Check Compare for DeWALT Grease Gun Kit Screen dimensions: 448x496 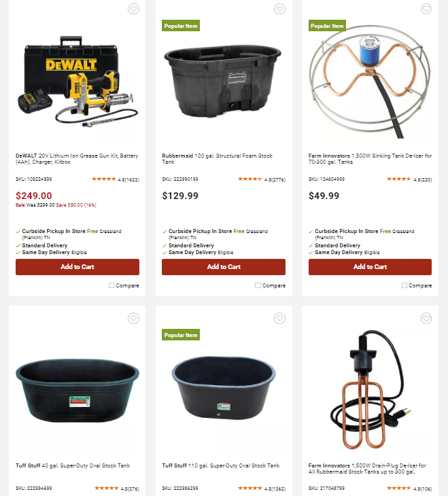[111, 285]
